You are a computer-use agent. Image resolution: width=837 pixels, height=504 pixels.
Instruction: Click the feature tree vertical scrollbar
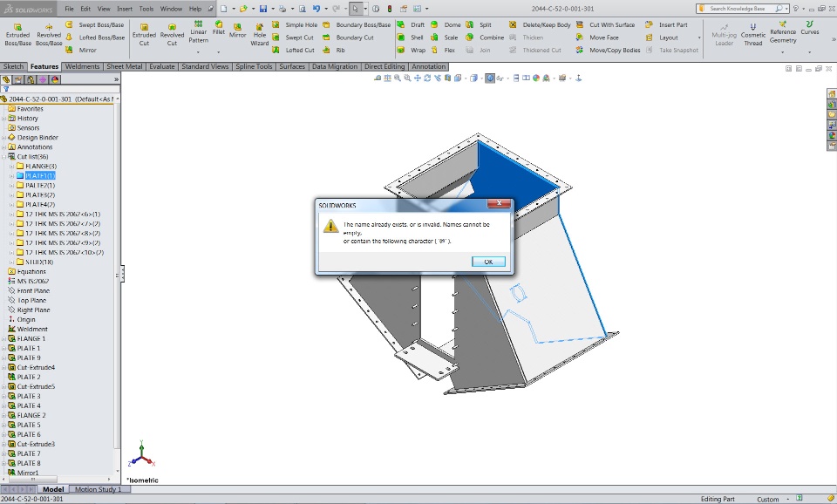click(117, 277)
